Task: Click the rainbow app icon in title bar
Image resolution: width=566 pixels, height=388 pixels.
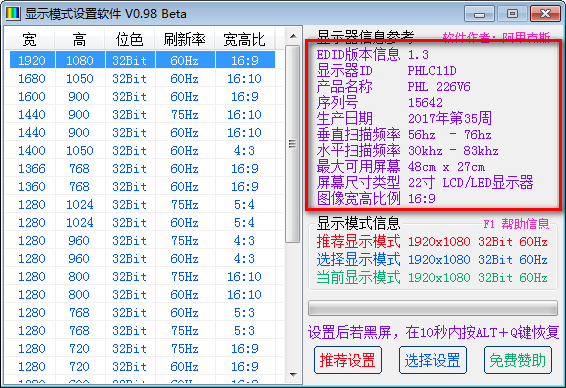Action: [13, 14]
